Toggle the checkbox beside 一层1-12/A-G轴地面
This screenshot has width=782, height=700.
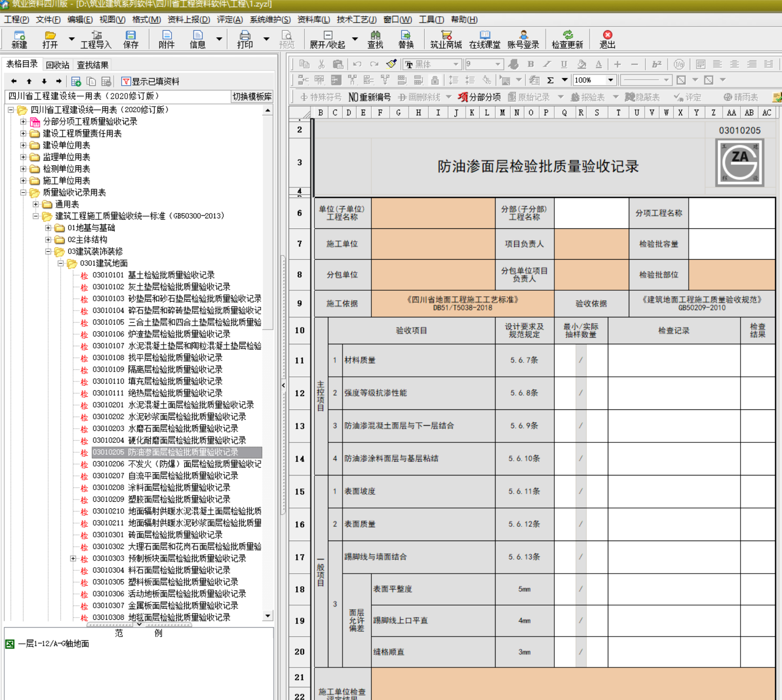9,643
